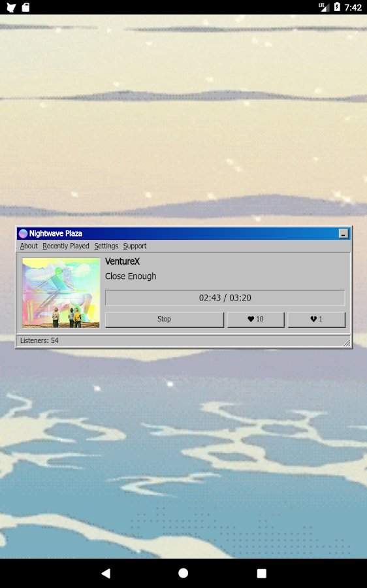This screenshot has width=367, height=588.
Task: Click the Close Enough album artwork
Action: pyautogui.click(x=61, y=293)
